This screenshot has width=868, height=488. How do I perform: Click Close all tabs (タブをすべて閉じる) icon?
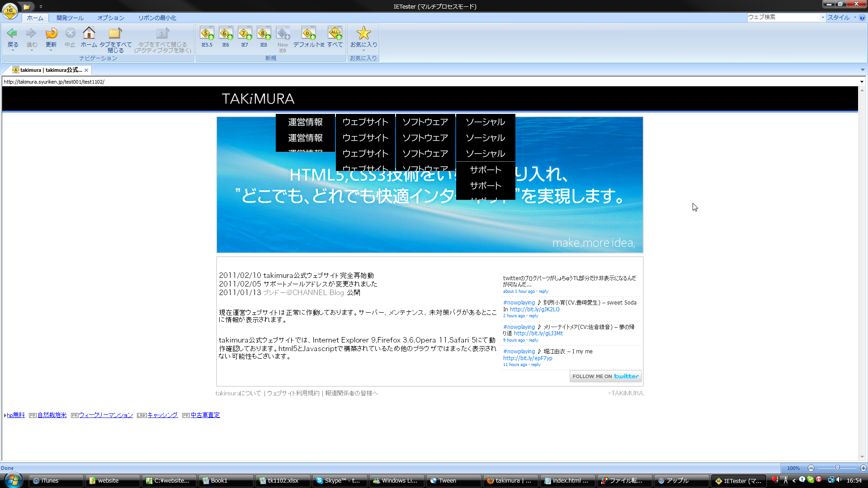[x=115, y=33]
